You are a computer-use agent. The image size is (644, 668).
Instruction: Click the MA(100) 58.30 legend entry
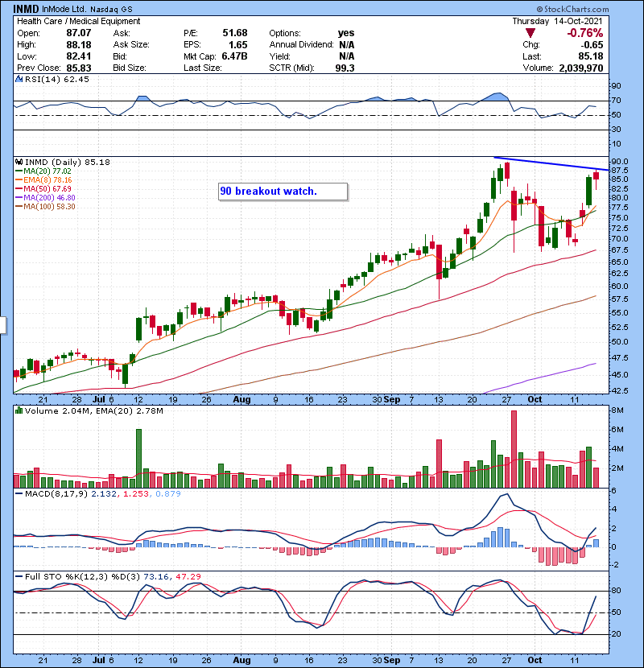click(x=46, y=207)
